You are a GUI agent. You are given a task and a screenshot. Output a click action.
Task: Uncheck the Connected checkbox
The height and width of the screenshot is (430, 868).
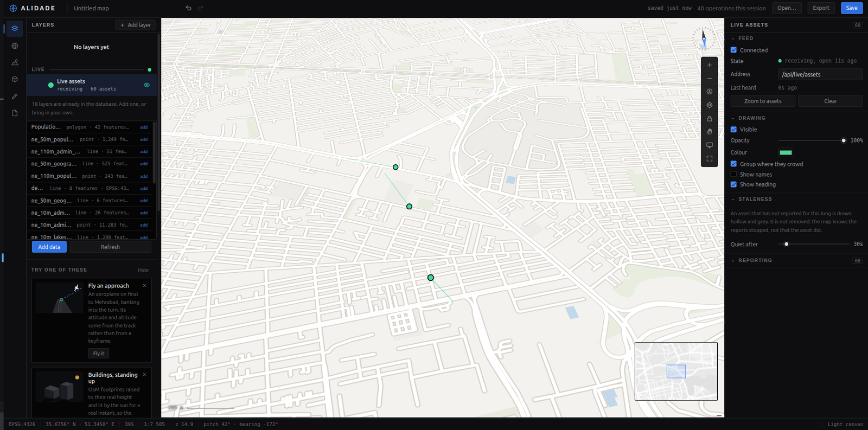pyautogui.click(x=733, y=50)
